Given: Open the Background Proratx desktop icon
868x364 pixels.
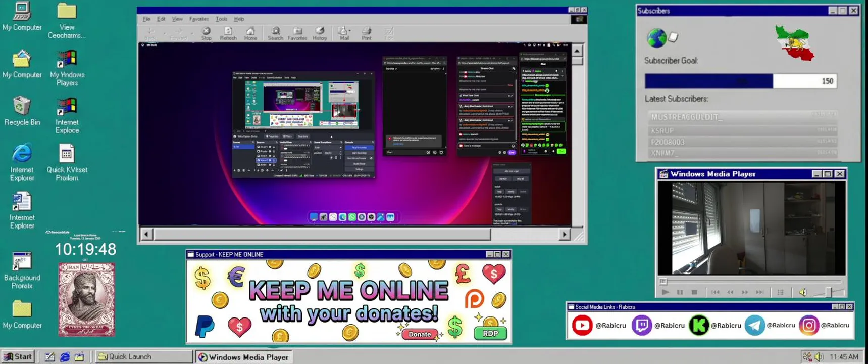Looking at the screenshot, I should coord(22,270).
